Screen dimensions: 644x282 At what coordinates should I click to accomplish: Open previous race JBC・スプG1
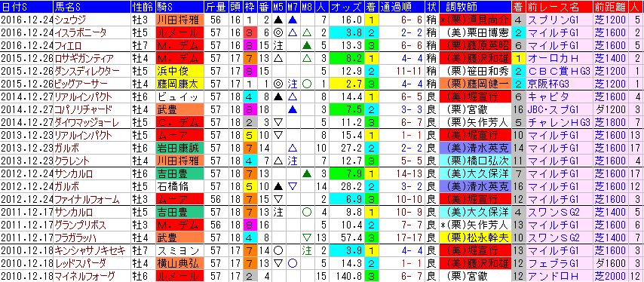pyautogui.click(x=559, y=109)
